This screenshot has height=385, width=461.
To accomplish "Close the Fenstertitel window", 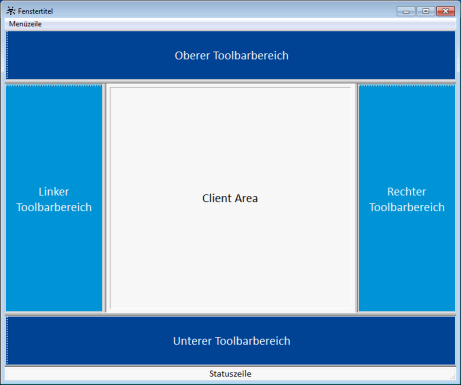I will pos(445,11).
